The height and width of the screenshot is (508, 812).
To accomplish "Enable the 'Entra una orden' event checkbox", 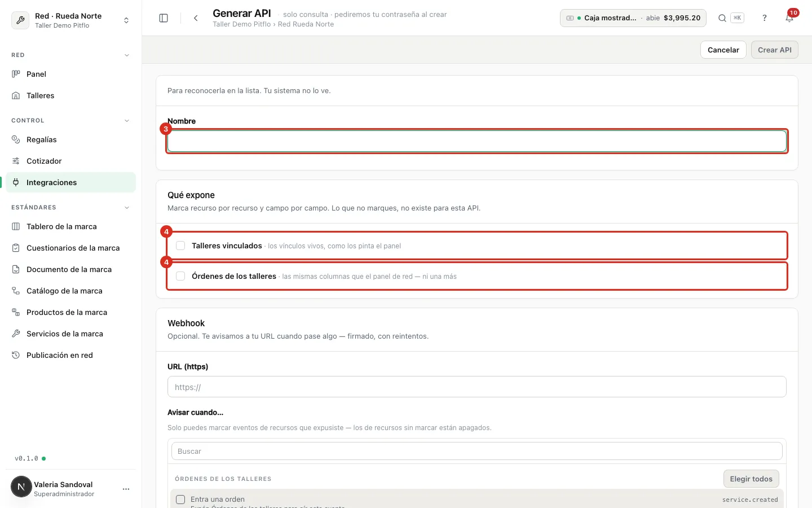I will [x=180, y=500].
